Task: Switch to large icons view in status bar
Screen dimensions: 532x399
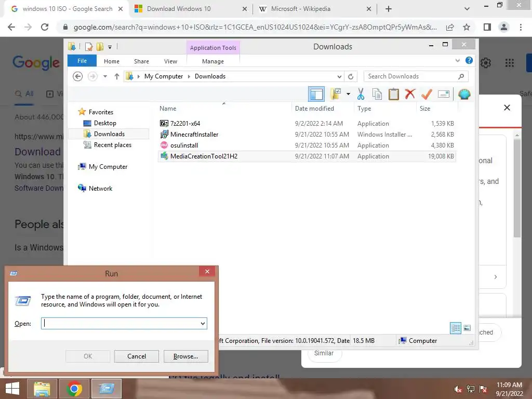Action: pyautogui.click(x=467, y=328)
